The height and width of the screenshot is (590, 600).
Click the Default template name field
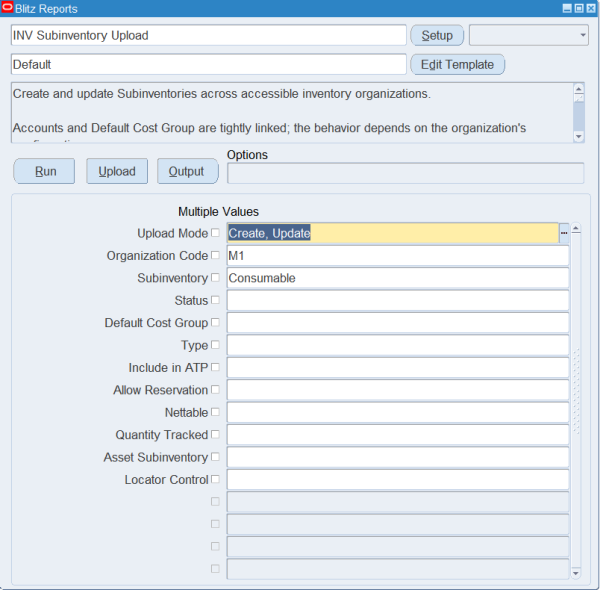click(x=209, y=64)
